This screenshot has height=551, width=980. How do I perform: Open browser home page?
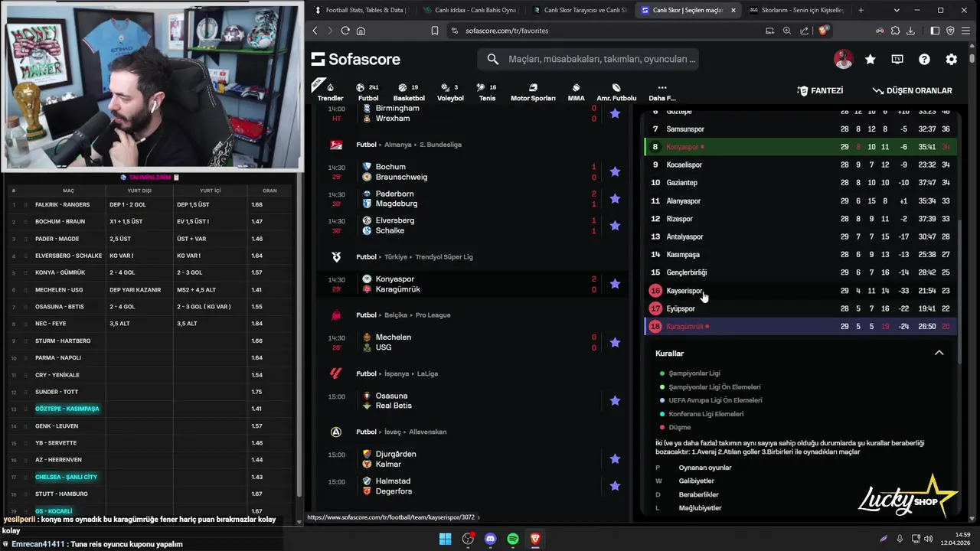[x=361, y=31]
